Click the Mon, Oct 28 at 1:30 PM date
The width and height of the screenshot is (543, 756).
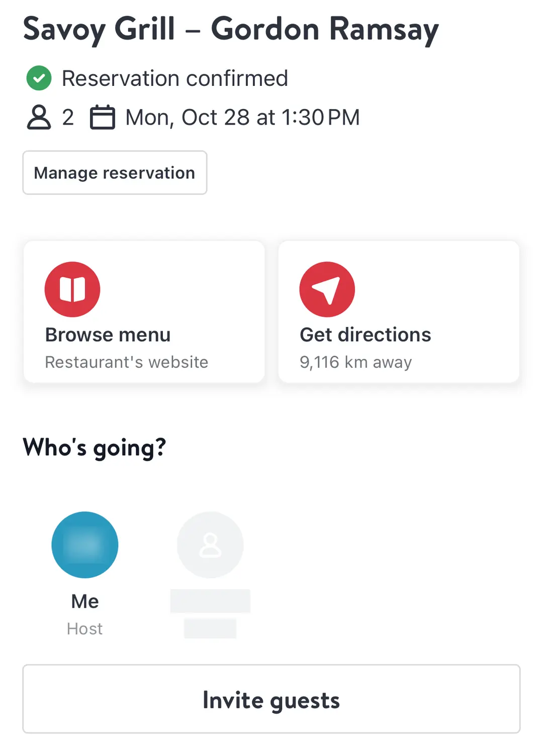[242, 118]
